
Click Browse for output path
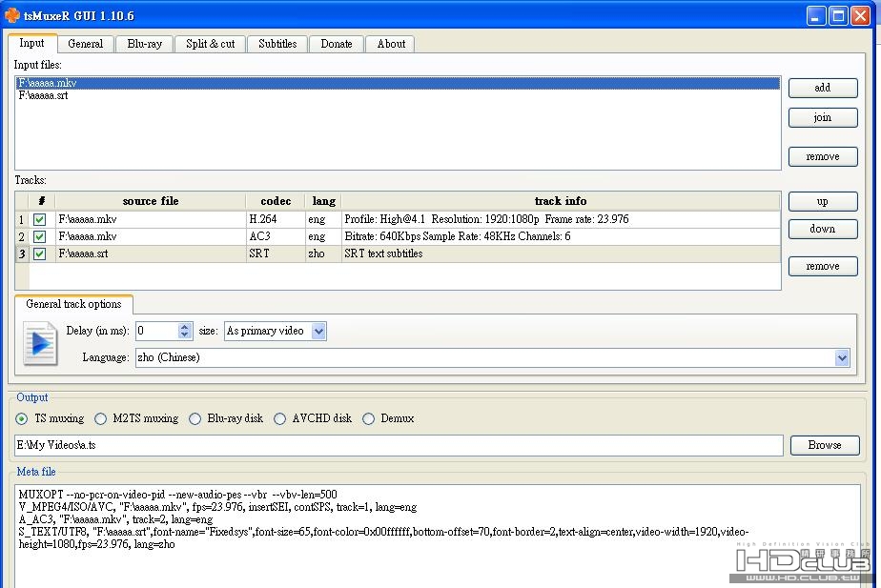[824, 445]
